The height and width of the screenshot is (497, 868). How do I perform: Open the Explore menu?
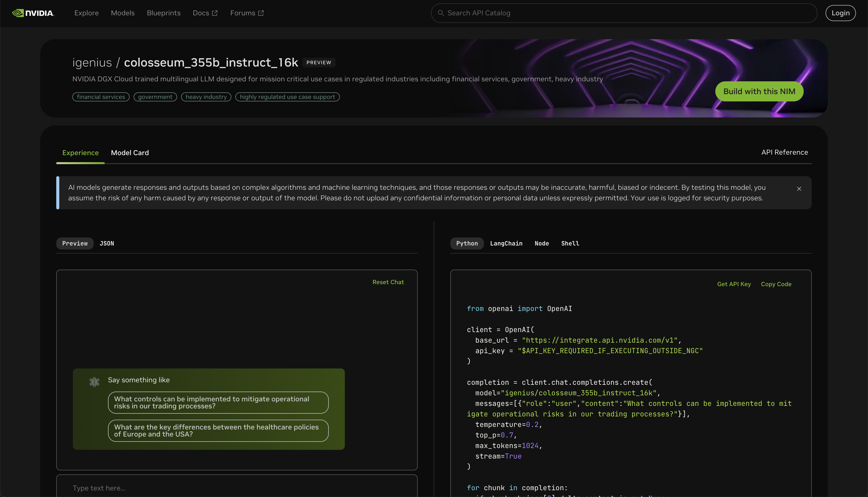tap(86, 13)
